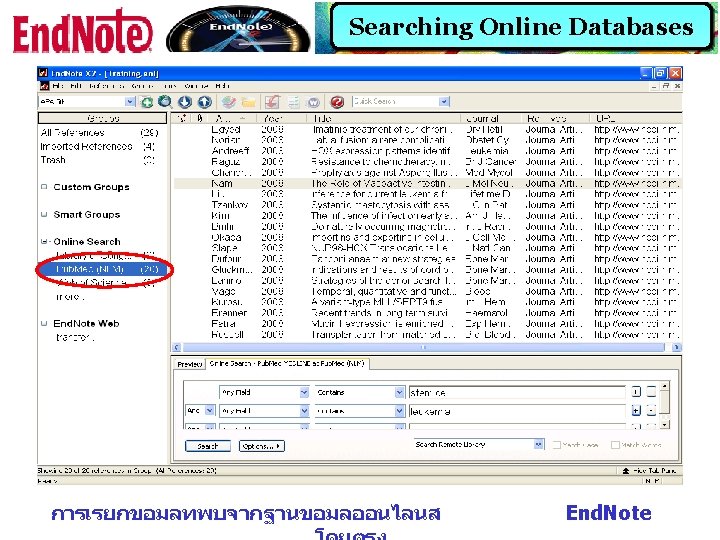Open the References menu

click(106, 86)
